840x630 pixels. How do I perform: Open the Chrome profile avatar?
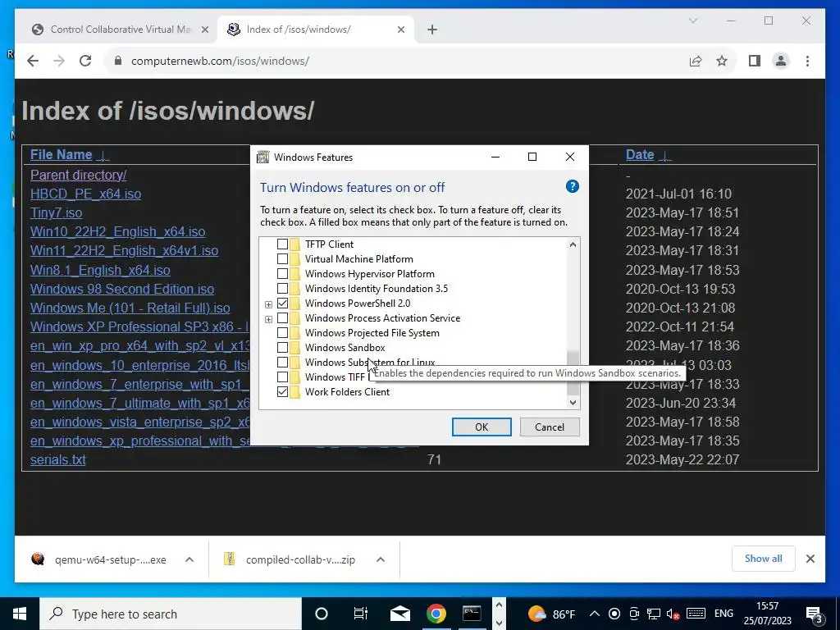(781, 61)
